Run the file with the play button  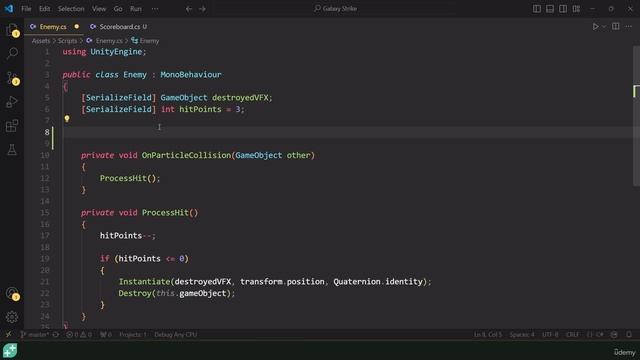click(596, 27)
